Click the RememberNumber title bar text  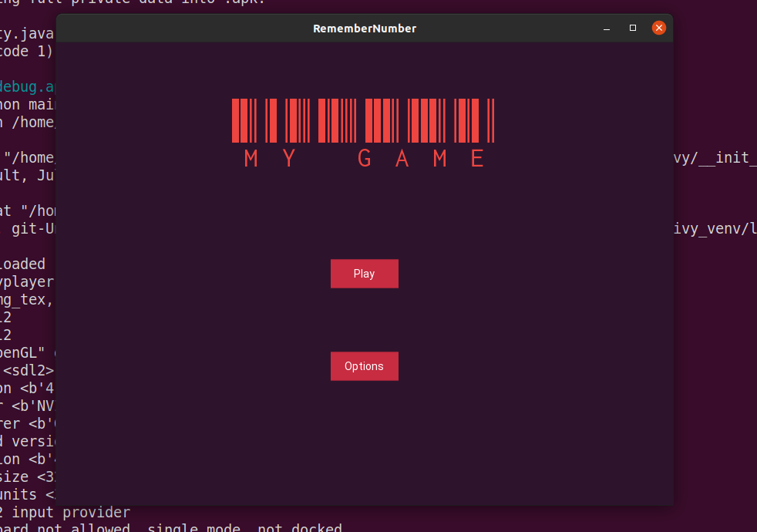pyautogui.click(x=365, y=29)
